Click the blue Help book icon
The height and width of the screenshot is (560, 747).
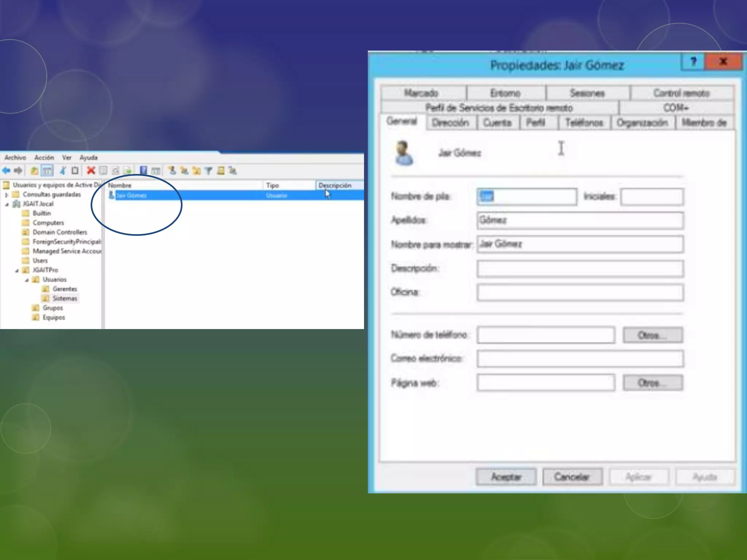click(143, 171)
